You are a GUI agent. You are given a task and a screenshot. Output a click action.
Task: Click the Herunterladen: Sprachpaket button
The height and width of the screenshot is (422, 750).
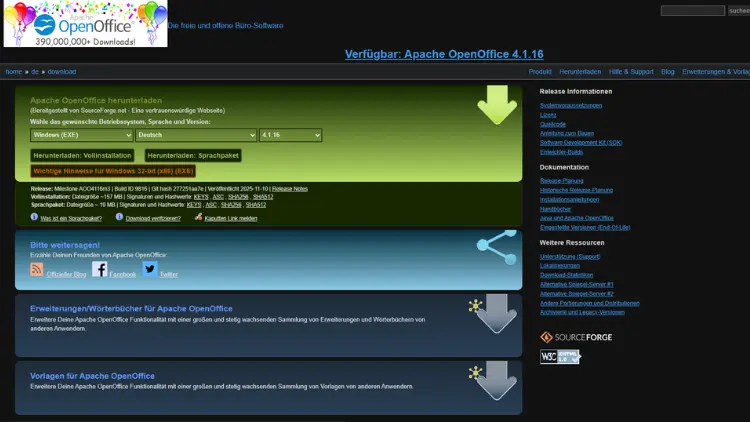[194, 156]
